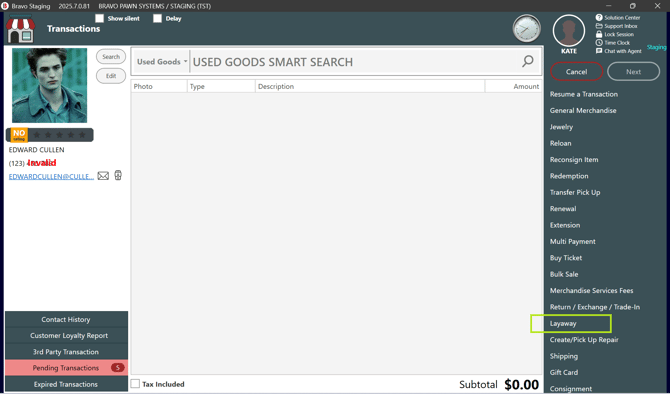This screenshot has height=394, width=670.
Task: Open Edward Cullen's photo thumbnail
Action: tap(50, 85)
